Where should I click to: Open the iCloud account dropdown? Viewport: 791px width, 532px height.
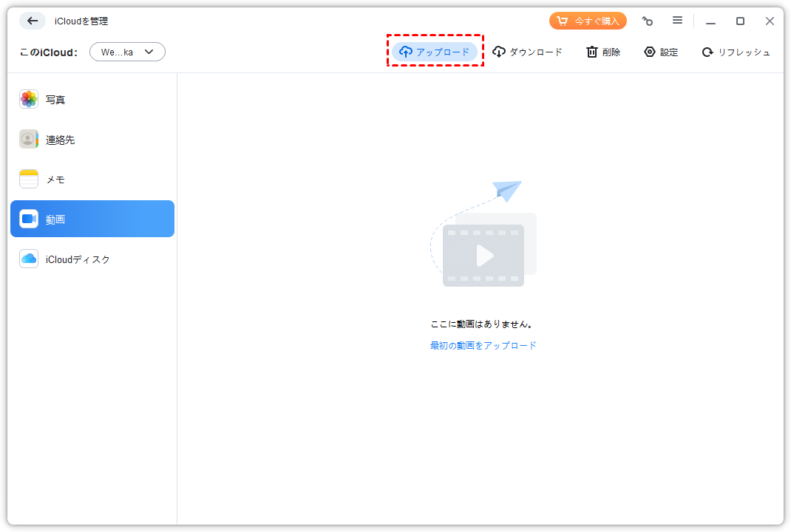pyautogui.click(x=127, y=52)
